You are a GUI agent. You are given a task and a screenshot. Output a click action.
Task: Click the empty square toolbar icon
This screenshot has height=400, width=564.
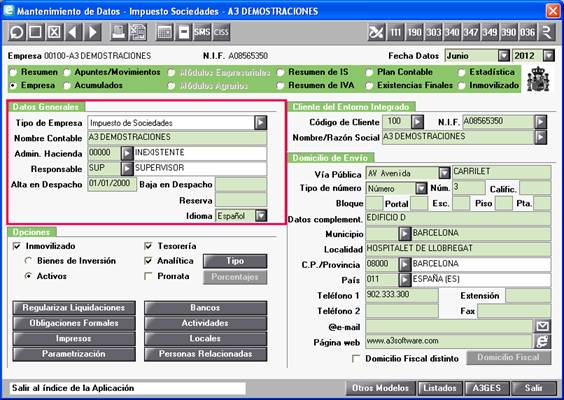point(35,32)
